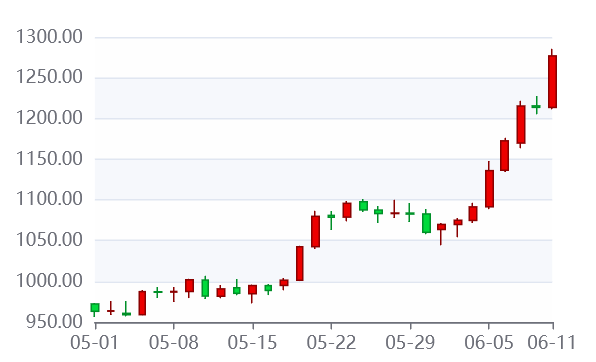Click the 06-11 date label

(552, 343)
